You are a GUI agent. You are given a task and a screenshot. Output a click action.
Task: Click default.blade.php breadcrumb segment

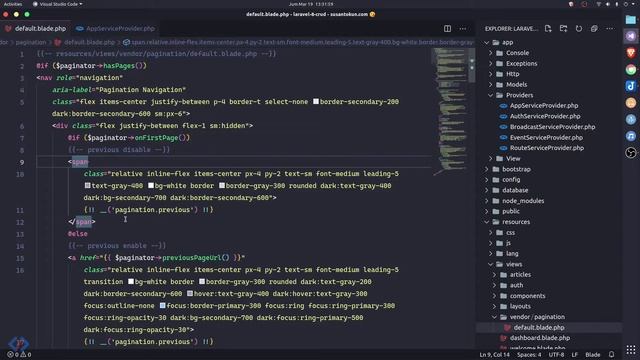click(89, 42)
